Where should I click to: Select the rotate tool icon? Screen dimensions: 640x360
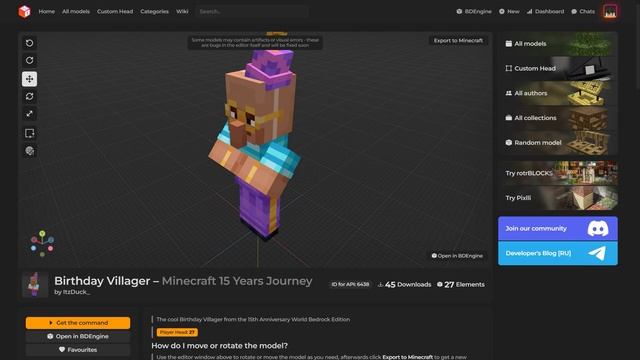point(29,97)
